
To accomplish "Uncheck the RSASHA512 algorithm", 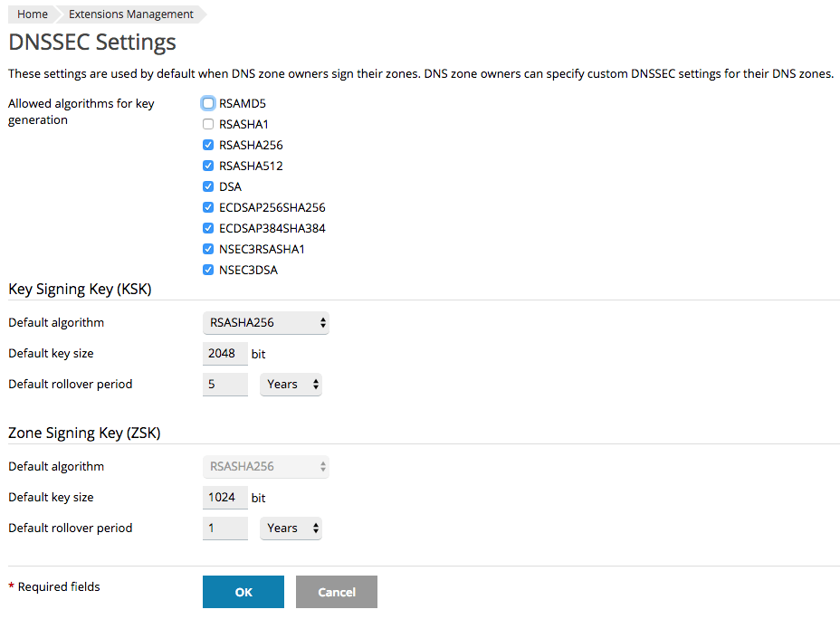I will (207, 166).
